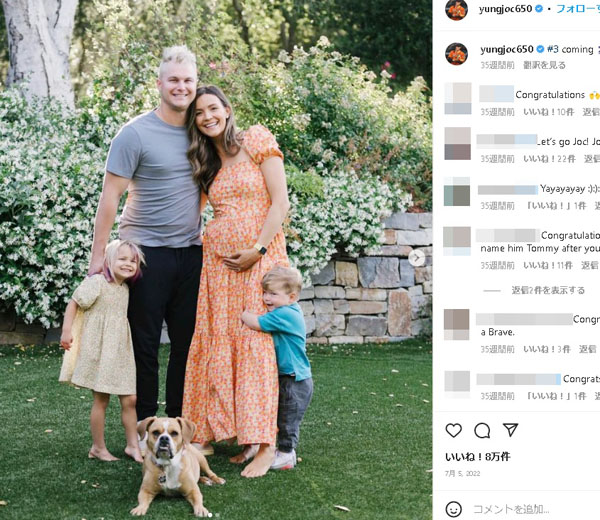The image size is (600, 520).
Task: Click the heart like icon
Action: (453, 430)
